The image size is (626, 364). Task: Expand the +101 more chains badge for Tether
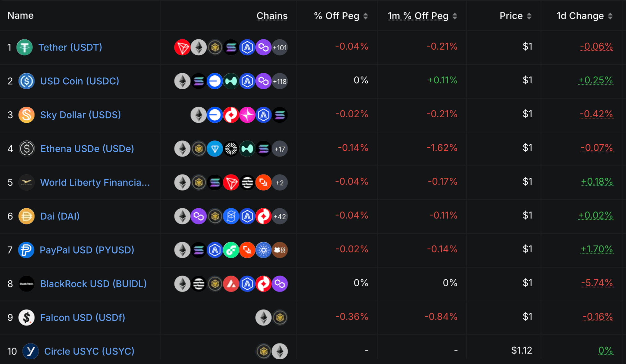click(280, 47)
